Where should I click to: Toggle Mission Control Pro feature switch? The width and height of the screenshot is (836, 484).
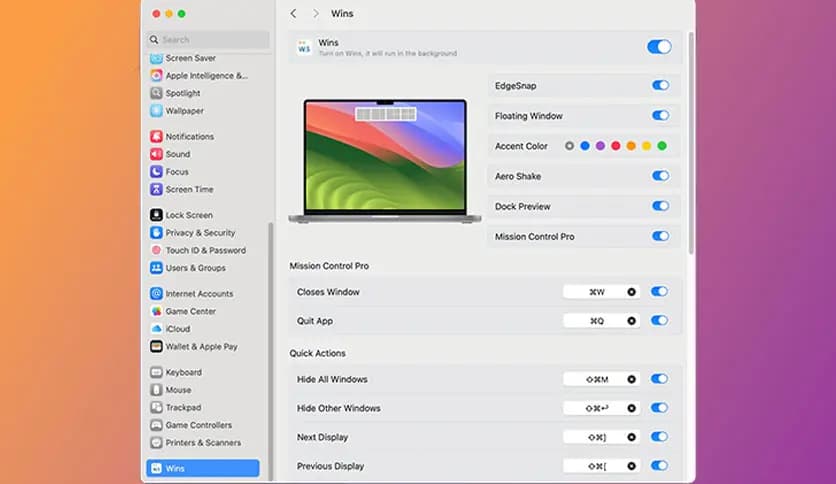660,236
